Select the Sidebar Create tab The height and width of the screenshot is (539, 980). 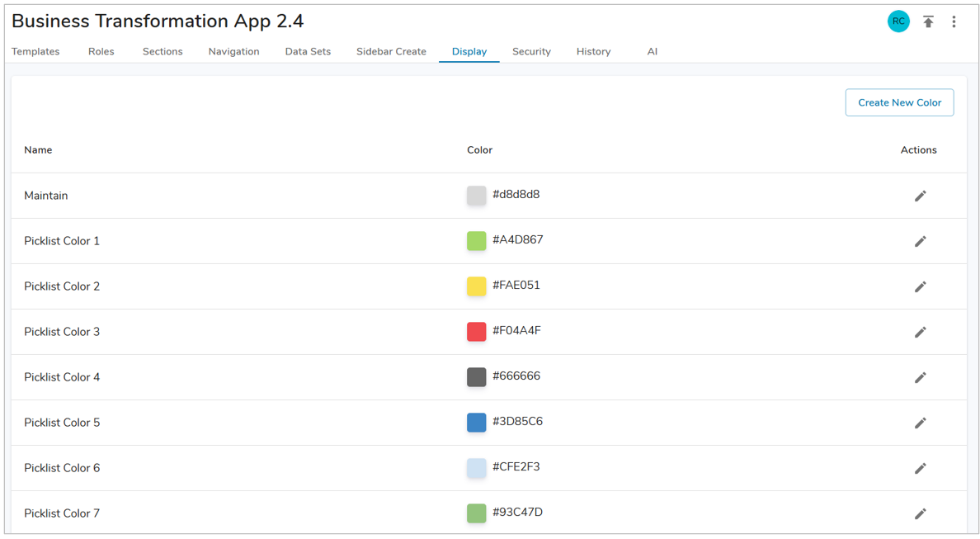click(x=391, y=51)
